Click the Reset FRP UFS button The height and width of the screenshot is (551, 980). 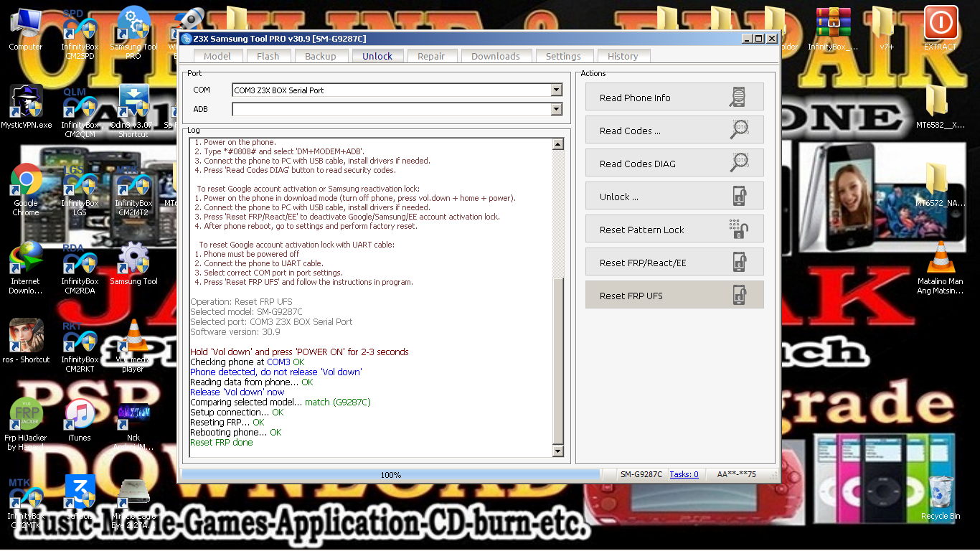pyautogui.click(x=674, y=295)
